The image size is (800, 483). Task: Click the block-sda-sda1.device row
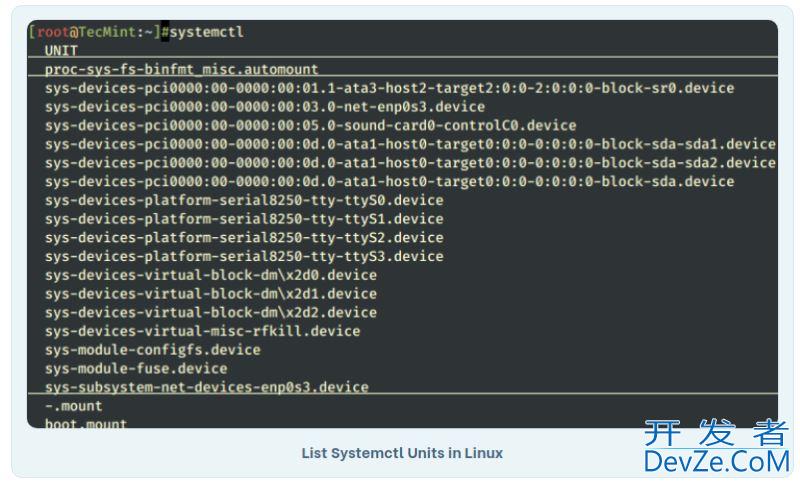click(x=410, y=144)
